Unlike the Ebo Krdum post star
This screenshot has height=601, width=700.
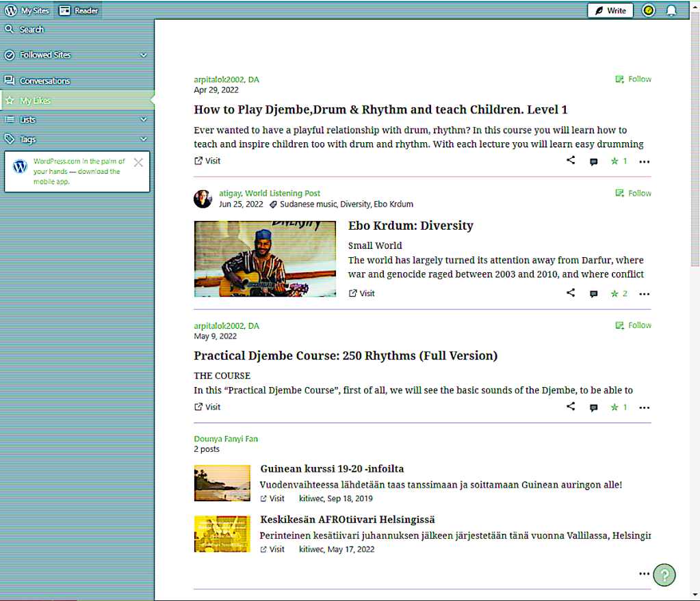[614, 294]
